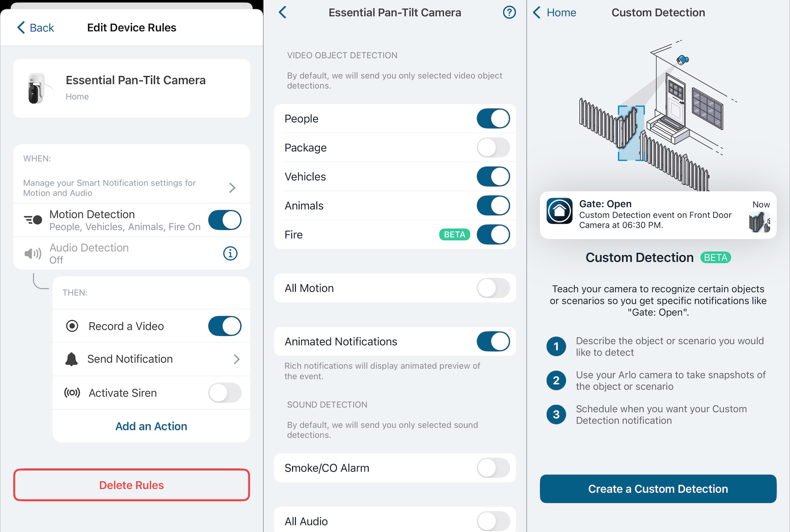The image size is (790, 532).
Task: Tap the back arrow on Pan-Tilt Camera settings
Action: (x=283, y=13)
